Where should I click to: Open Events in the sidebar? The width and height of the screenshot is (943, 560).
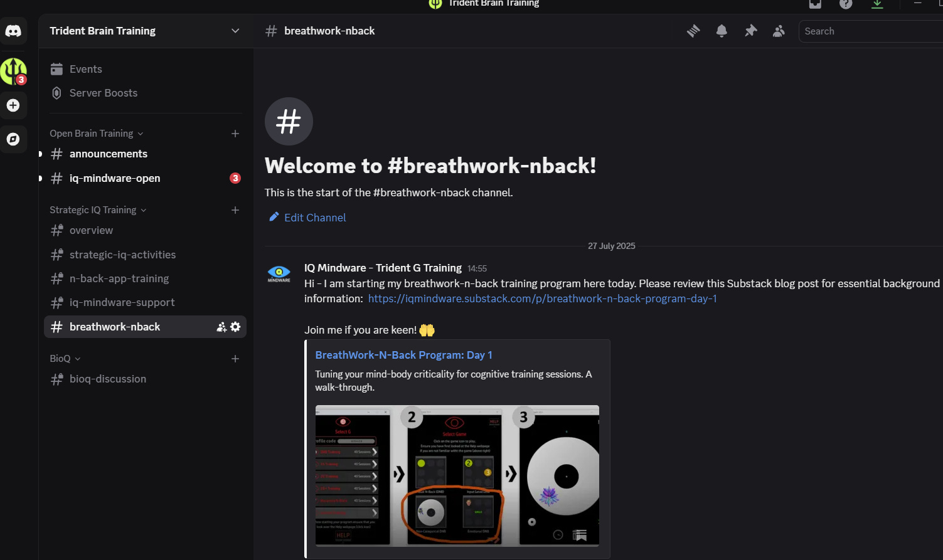click(x=145, y=69)
